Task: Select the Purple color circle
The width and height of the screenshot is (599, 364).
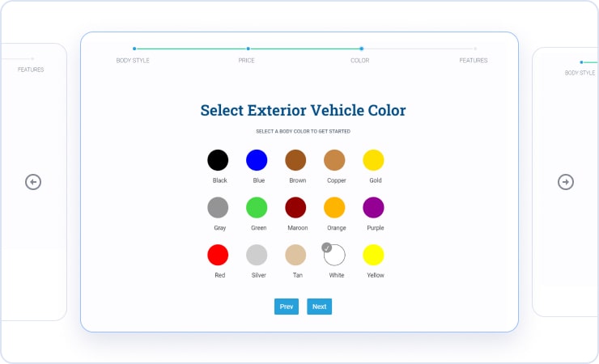Action: [374, 208]
